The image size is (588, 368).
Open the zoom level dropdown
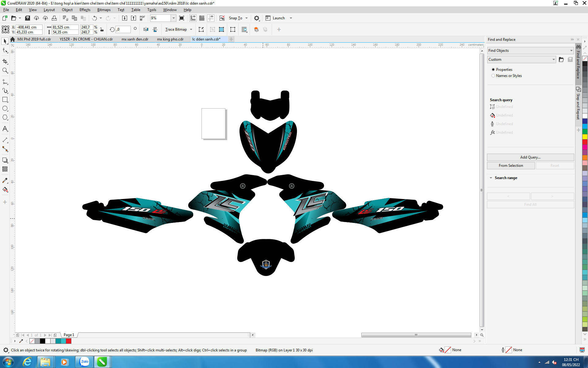(x=173, y=18)
